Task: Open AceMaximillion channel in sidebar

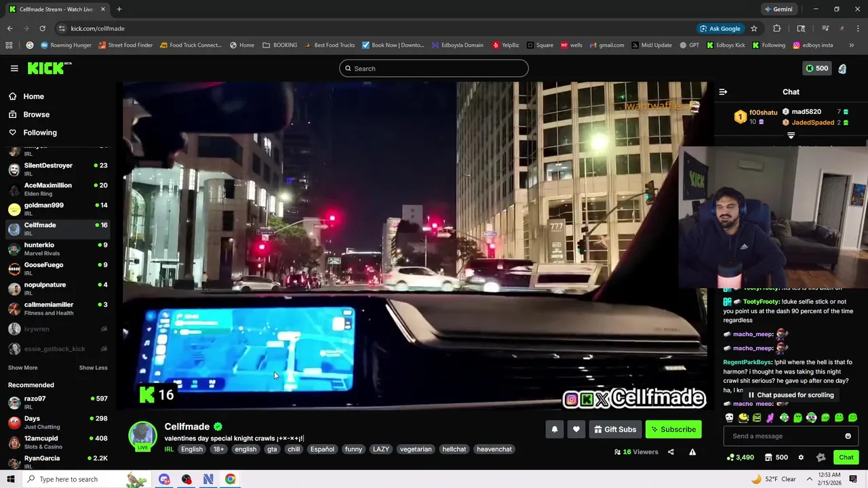Action: pyautogui.click(x=57, y=189)
